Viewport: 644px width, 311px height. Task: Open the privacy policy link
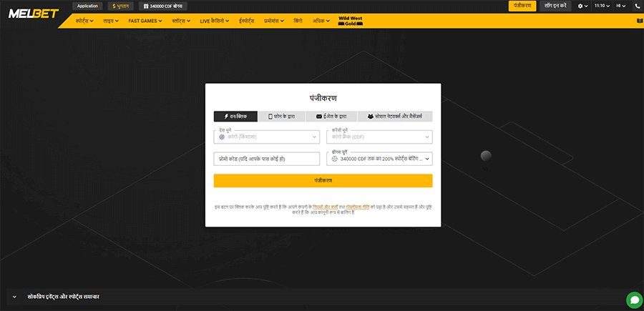[357, 207]
